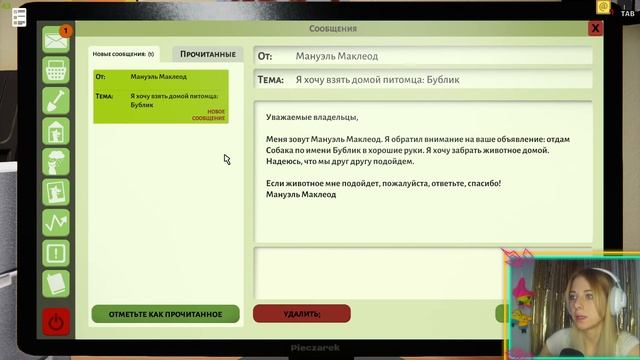This screenshot has height=360, width=640.
Task: Open the animal photo frame icon
Action: tap(56, 192)
